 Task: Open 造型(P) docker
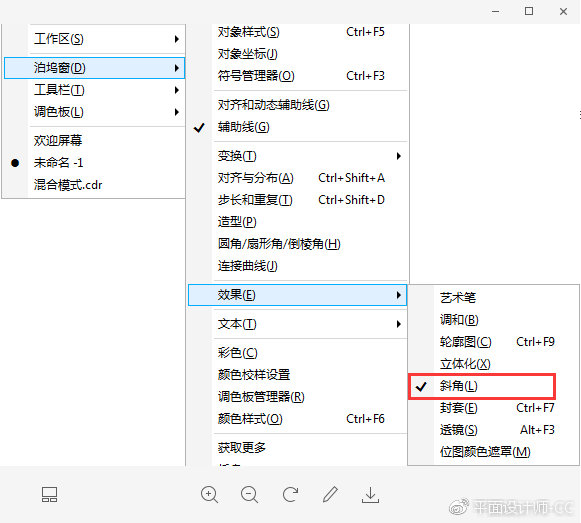point(298,222)
